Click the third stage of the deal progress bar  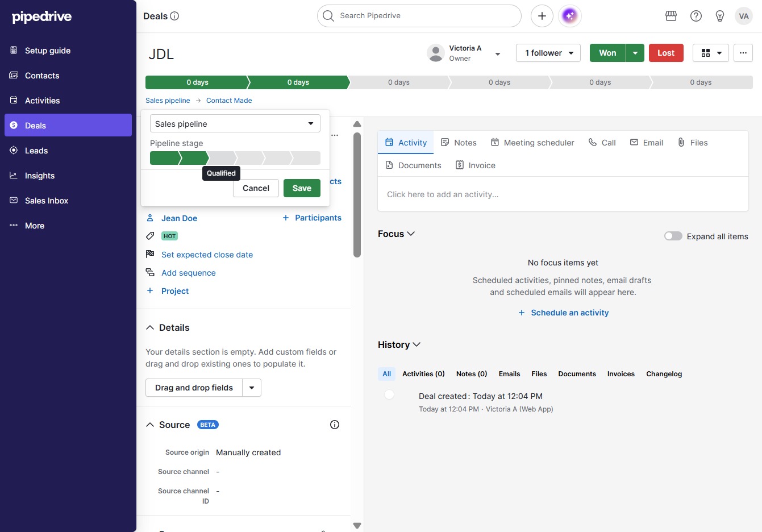399,82
